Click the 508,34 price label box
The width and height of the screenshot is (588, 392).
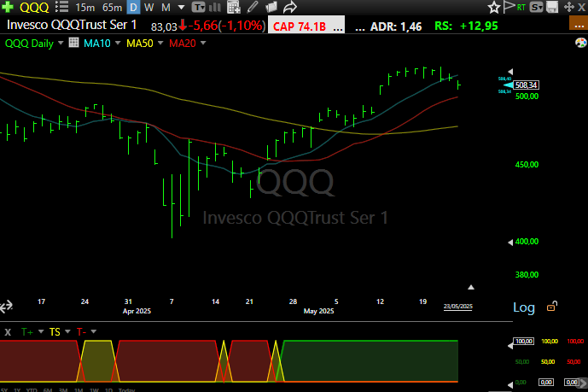526,85
